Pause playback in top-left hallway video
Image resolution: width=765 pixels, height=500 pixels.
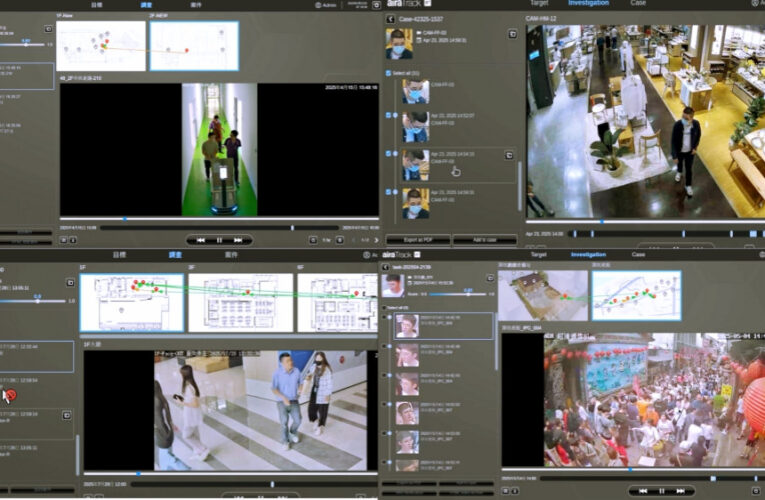(x=219, y=240)
